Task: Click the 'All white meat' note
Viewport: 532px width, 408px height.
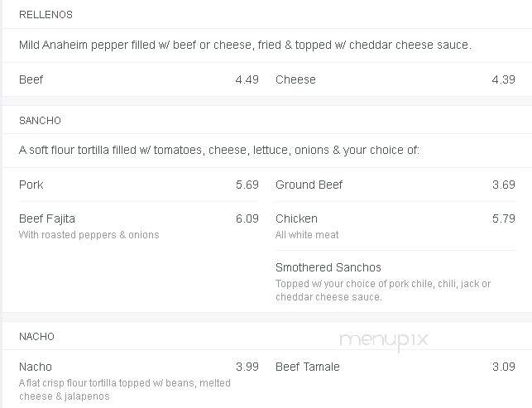Action: 307,235
